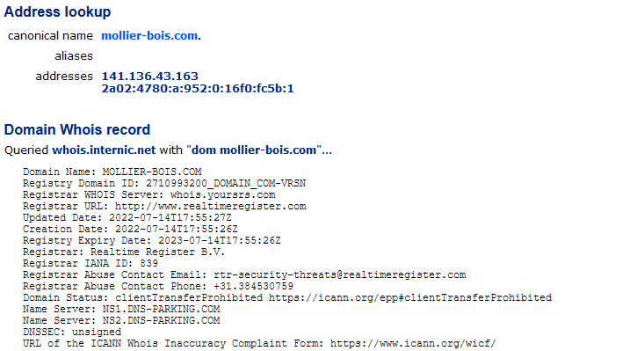Click the IPv4 address 141.136.43.163
The width and height of the screenshot is (644, 351).
pyautogui.click(x=150, y=76)
